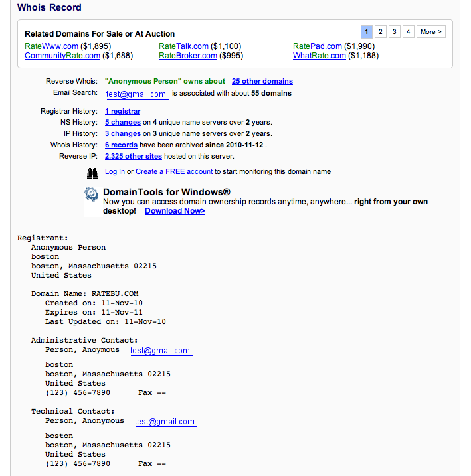This screenshot has width=471, height=476.
Task: Click the 'Reverse Whois:' label
Action: pos(72,81)
